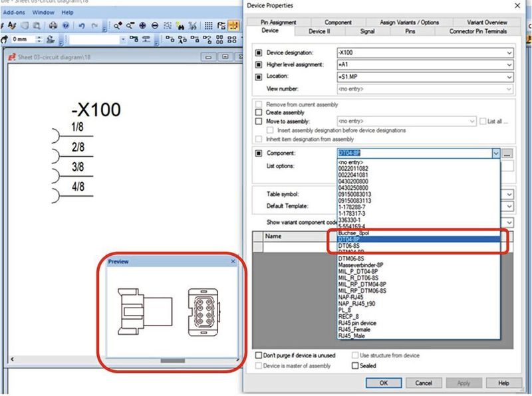Click the third connect-pins icon in that group
The image size is (532, 396).
tap(195, 39)
